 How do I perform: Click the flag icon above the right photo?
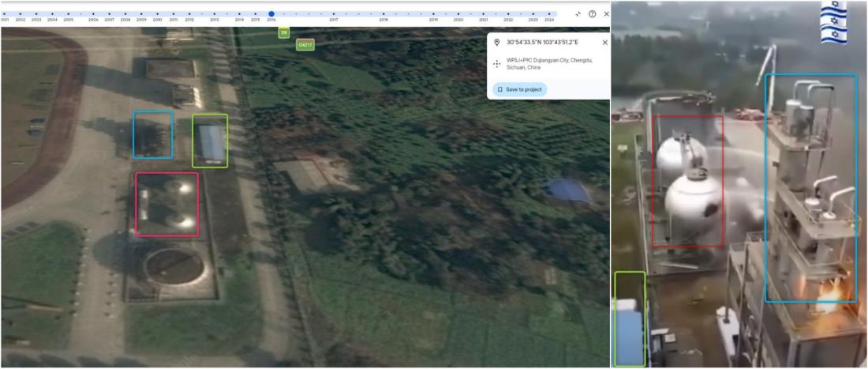pos(833,22)
